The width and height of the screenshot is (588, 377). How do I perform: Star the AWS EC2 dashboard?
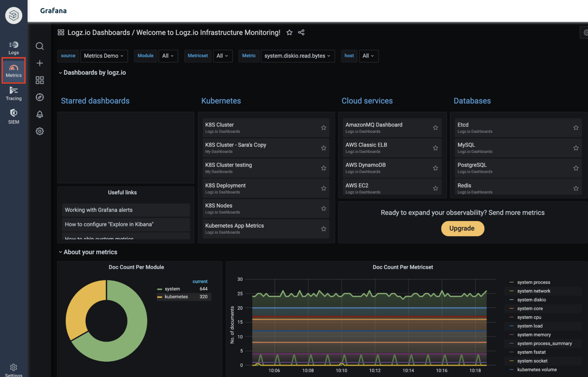click(x=435, y=188)
